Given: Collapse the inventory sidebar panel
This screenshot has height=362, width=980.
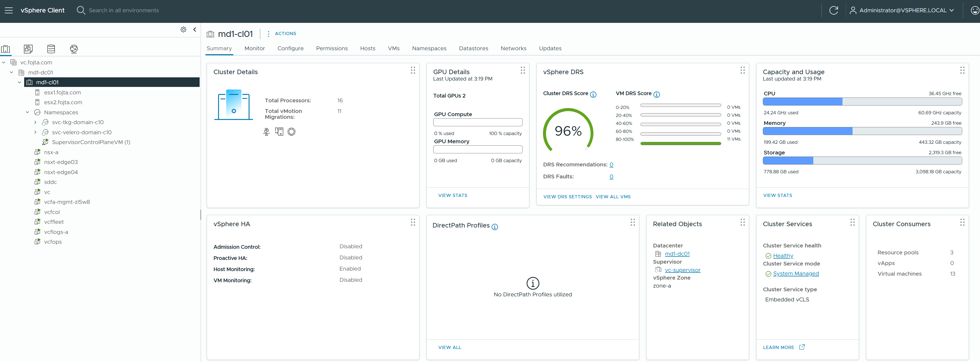Looking at the screenshot, I should [195, 29].
